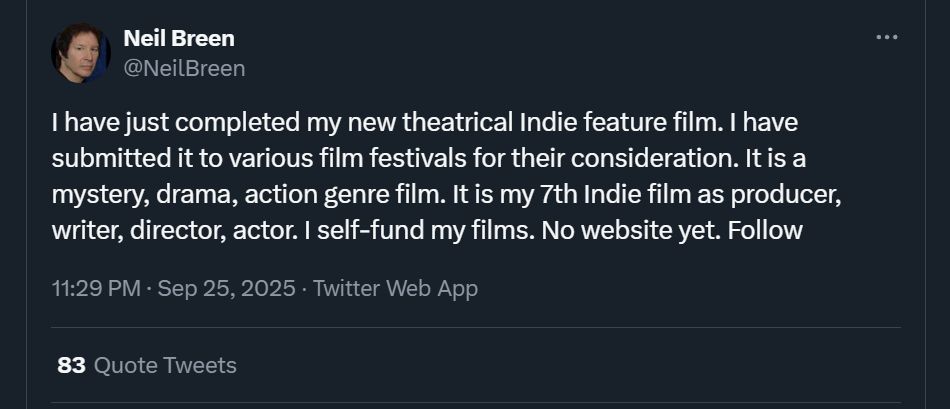
Task: Click the @NeilBreen handle
Action: point(183,68)
